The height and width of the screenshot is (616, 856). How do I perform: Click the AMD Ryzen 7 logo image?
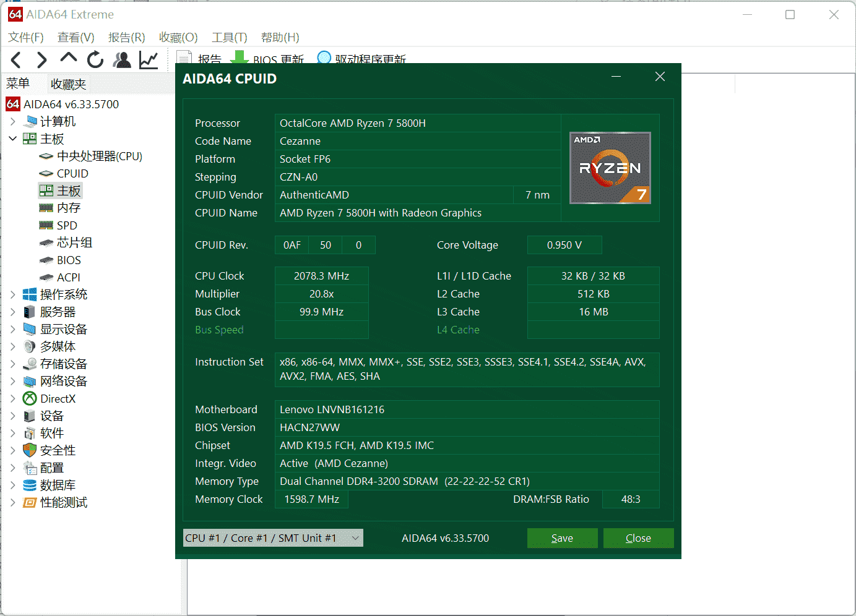[610, 168]
